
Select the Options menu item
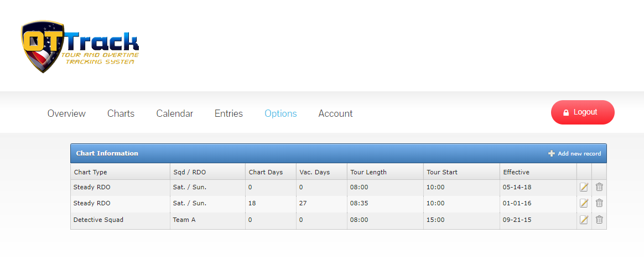(281, 113)
